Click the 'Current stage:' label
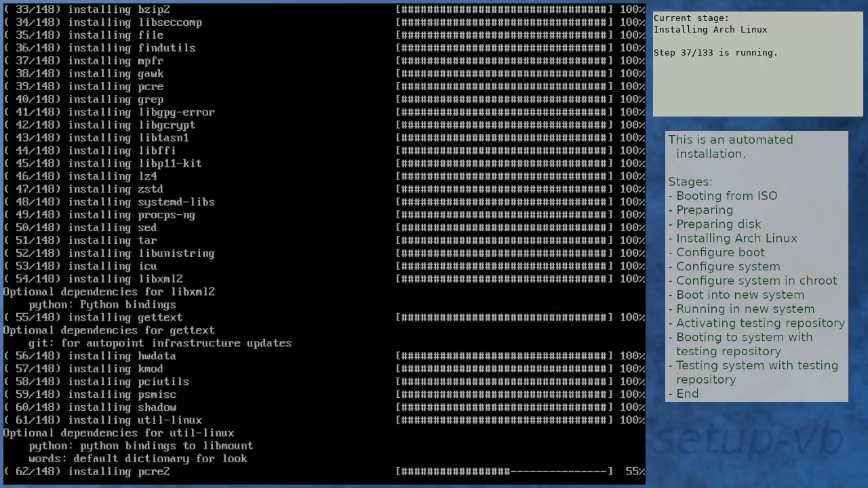This screenshot has width=868, height=488. click(x=692, y=18)
